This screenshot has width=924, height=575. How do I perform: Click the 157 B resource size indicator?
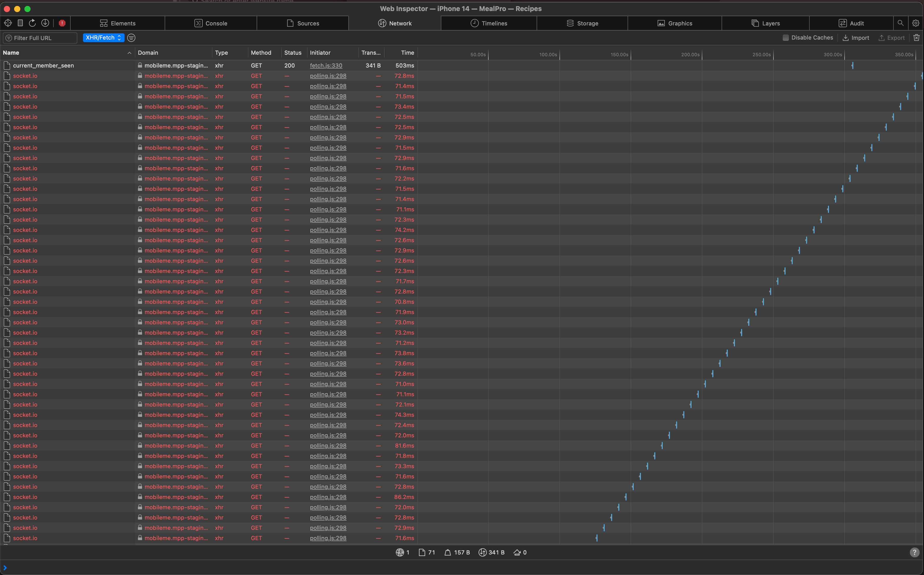point(458,553)
